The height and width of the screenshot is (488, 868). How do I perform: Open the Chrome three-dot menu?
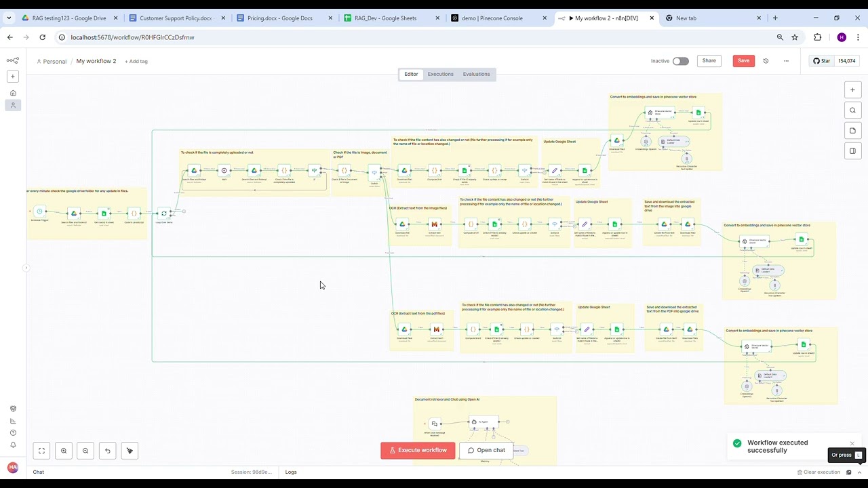coord(858,37)
